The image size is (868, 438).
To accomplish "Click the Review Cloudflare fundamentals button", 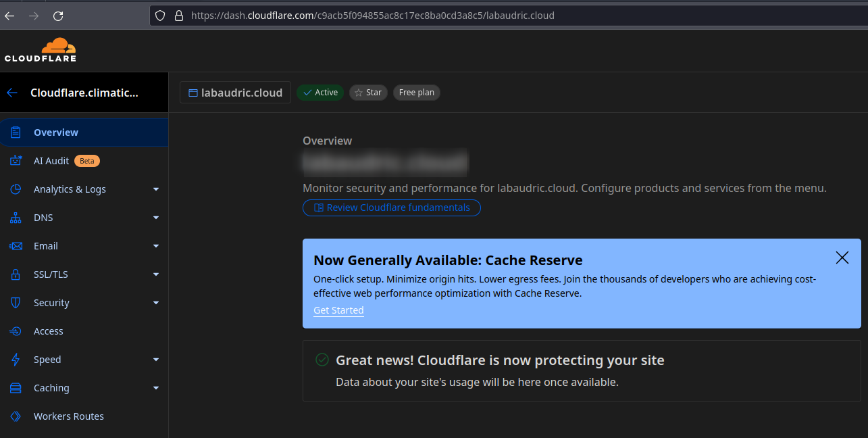I will point(392,208).
